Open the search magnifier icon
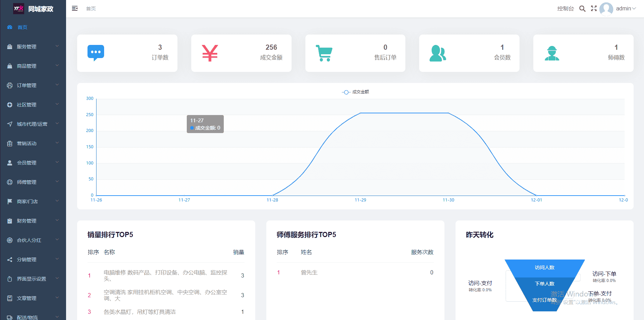Screen dimensions: 644x320 coord(582,9)
